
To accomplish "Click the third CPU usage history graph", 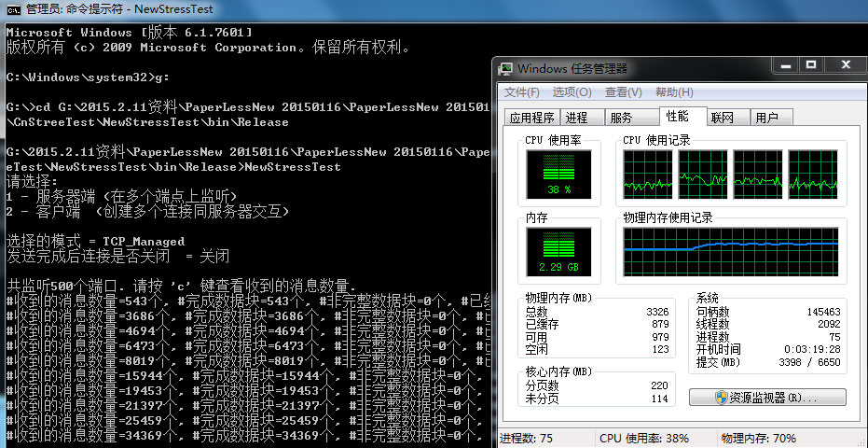I will point(758,175).
